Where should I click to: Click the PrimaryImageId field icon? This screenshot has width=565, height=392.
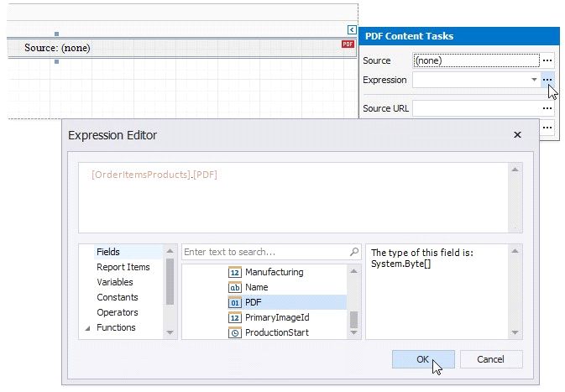click(235, 317)
